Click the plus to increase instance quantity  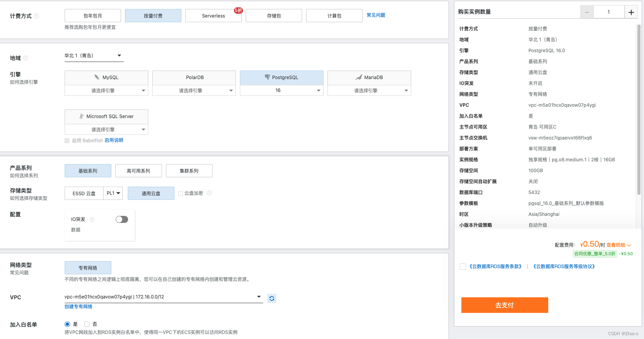point(631,12)
